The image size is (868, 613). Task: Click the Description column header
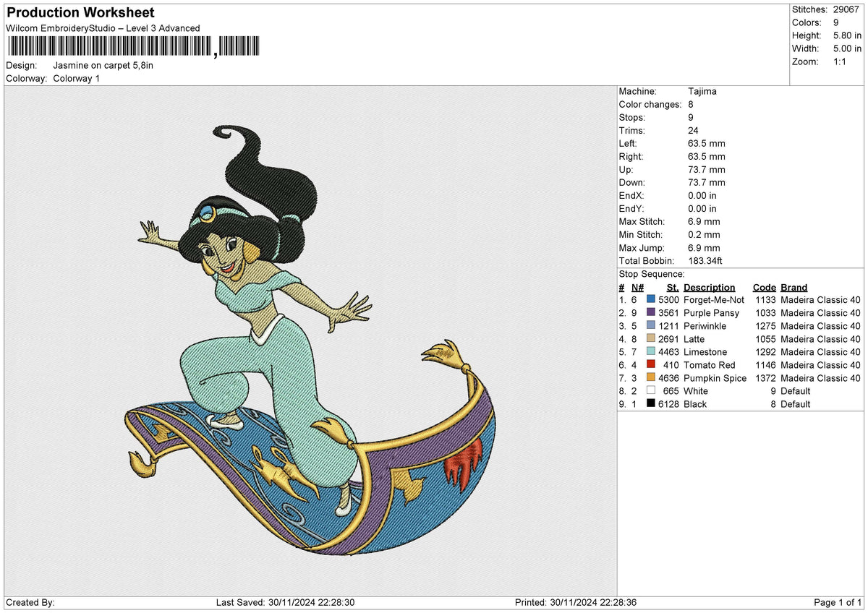[709, 287]
